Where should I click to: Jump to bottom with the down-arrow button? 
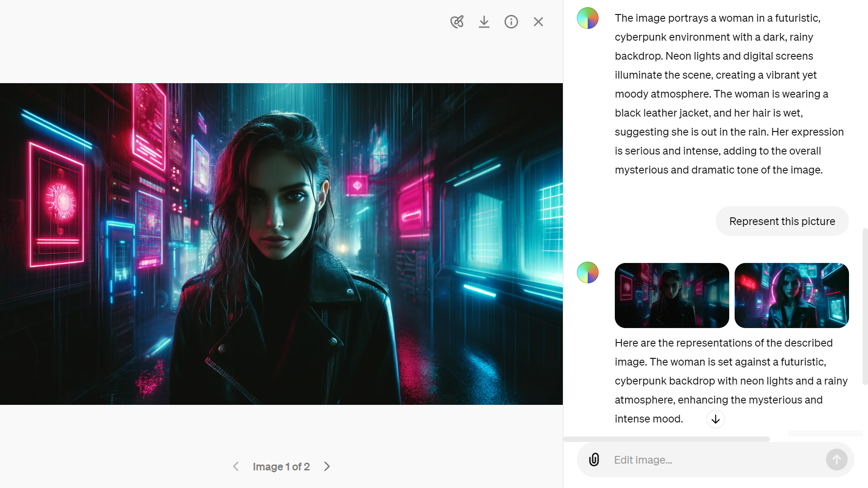click(716, 419)
